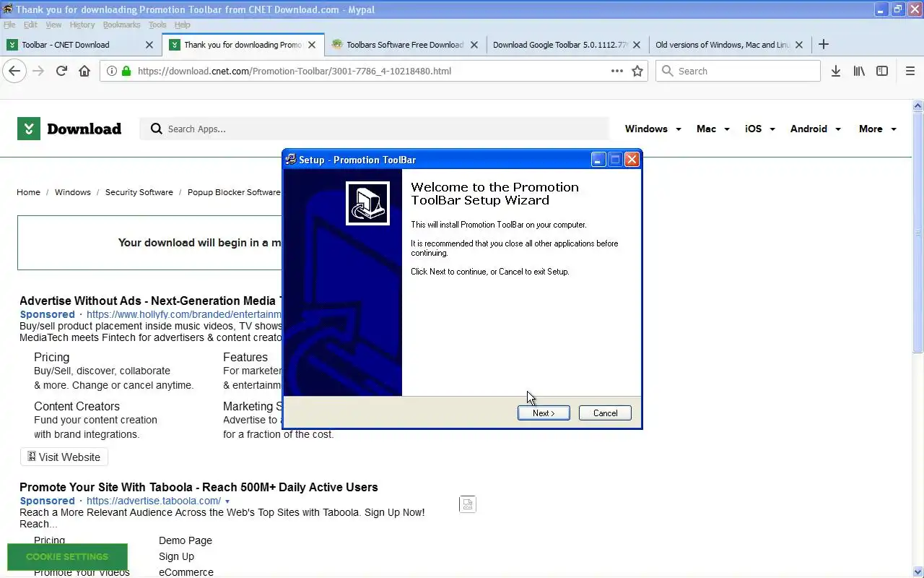Open page actions three-dot menu
The image size is (924, 578).
point(616,71)
